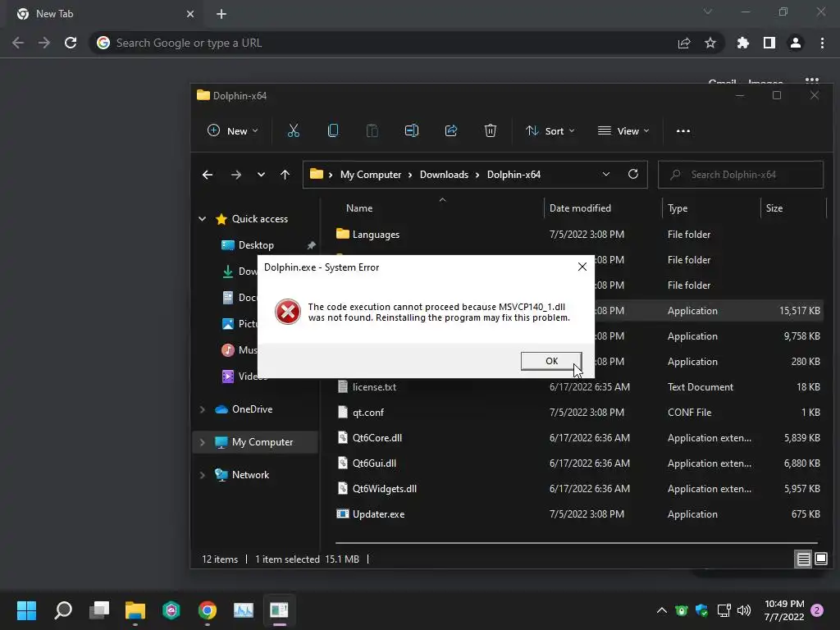Click the Cut scissors icon
The image size is (840, 630).
tap(294, 130)
